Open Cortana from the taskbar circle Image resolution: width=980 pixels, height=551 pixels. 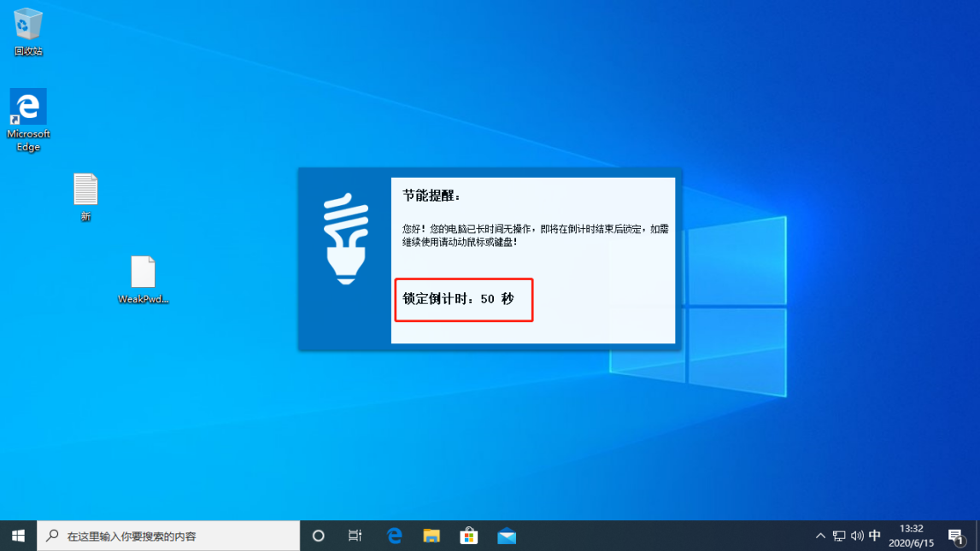(x=319, y=536)
